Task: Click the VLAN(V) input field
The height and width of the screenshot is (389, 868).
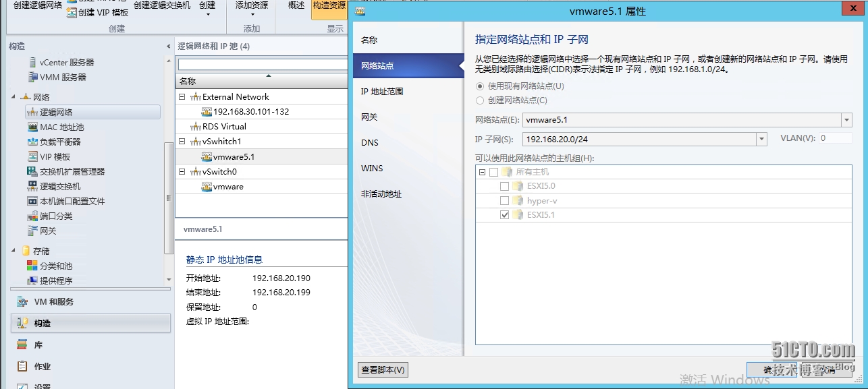Action: pyautogui.click(x=836, y=138)
